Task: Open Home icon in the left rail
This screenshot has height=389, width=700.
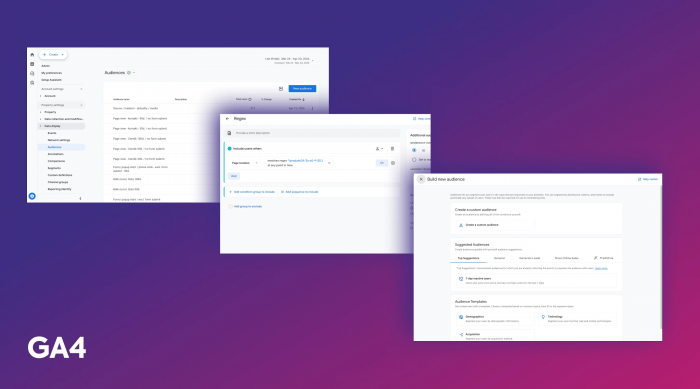Action: click(x=32, y=54)
